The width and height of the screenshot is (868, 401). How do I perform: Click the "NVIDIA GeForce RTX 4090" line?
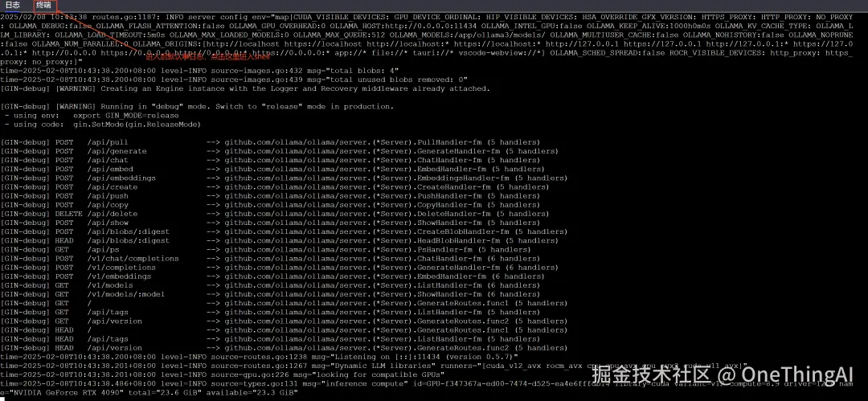pos(149,392)
